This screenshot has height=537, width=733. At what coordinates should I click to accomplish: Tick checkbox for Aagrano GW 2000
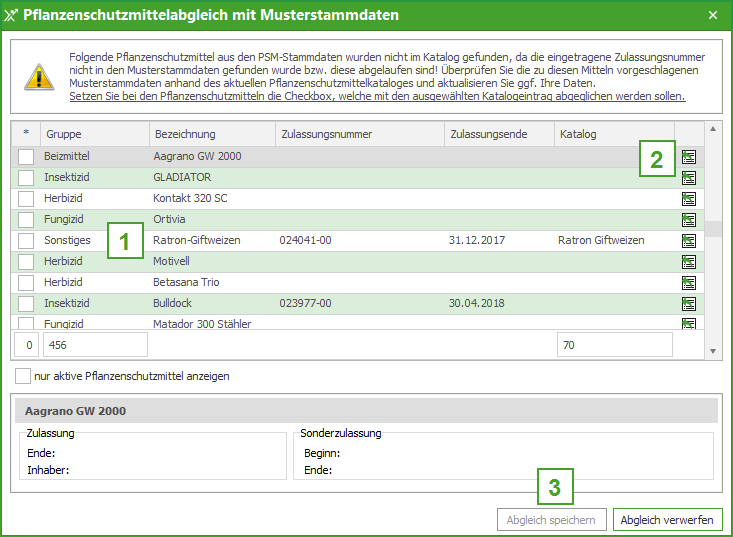pyautogui.click(x=26, y=157)
